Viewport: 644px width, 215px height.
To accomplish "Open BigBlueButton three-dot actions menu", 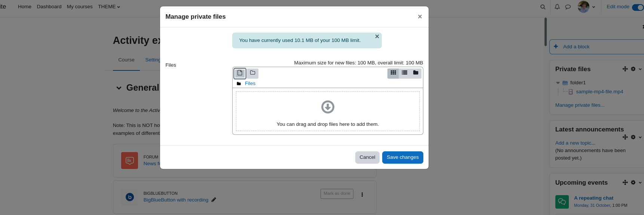I will [362, 194].
